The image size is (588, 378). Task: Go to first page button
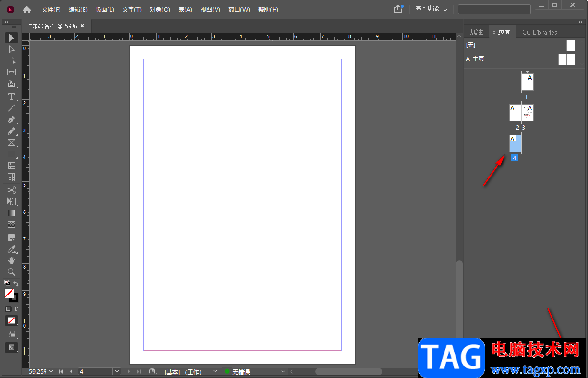point(61,371)
